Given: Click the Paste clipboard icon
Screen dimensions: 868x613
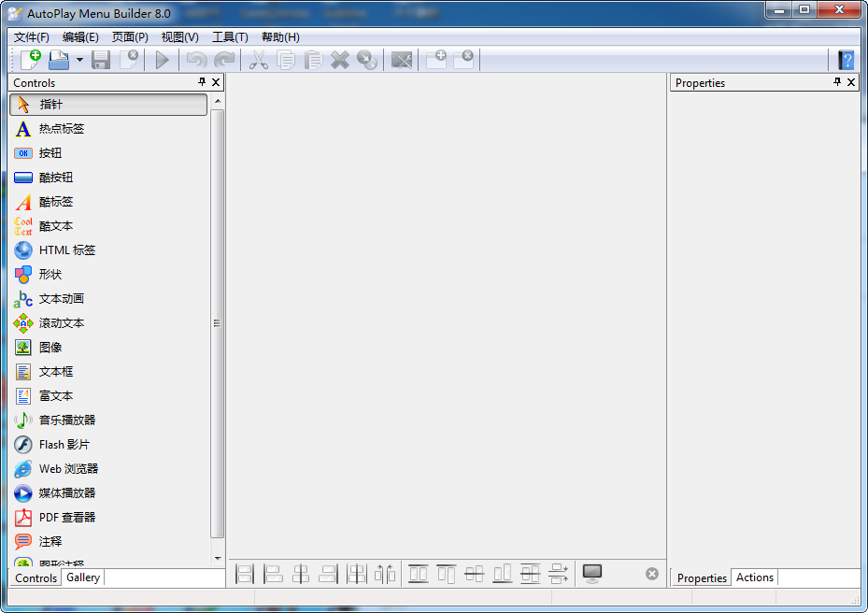Looking at the screenshot, I should click(x=313, y=60).
